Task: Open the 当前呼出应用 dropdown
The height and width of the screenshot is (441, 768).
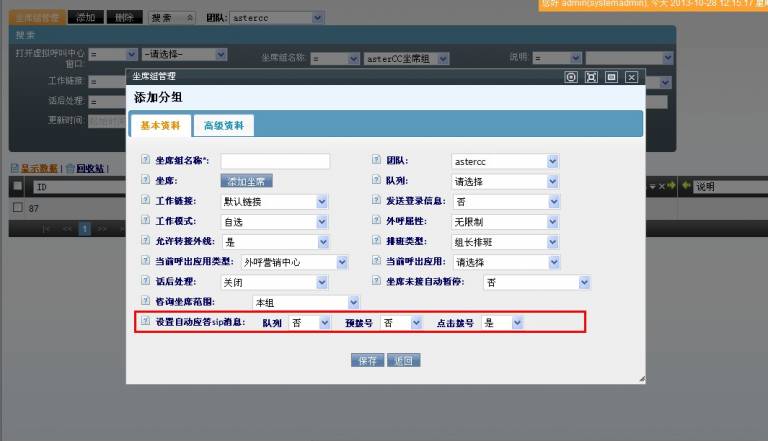Action: pos(506,262)
